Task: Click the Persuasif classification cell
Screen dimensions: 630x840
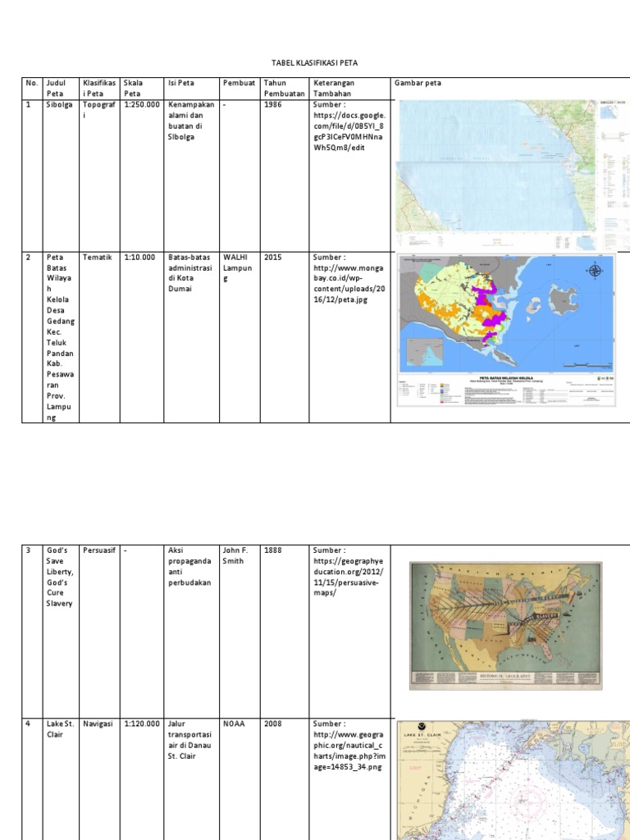Action: pos(99,550)
